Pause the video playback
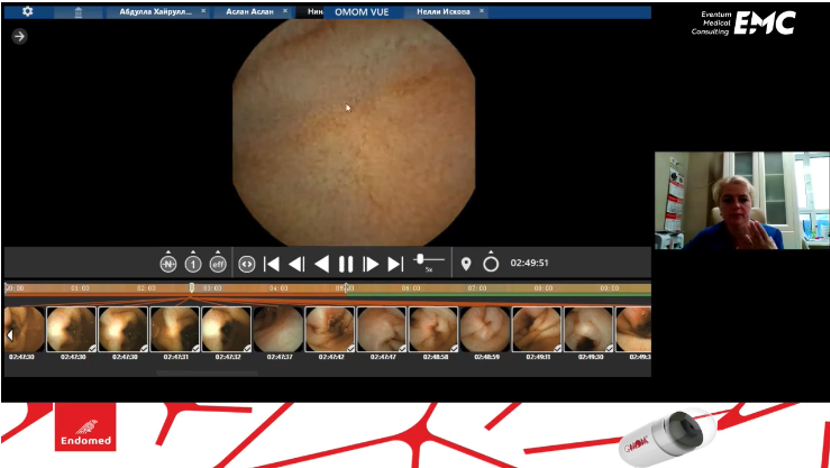830x468 pixels. [x=346, y=264]
